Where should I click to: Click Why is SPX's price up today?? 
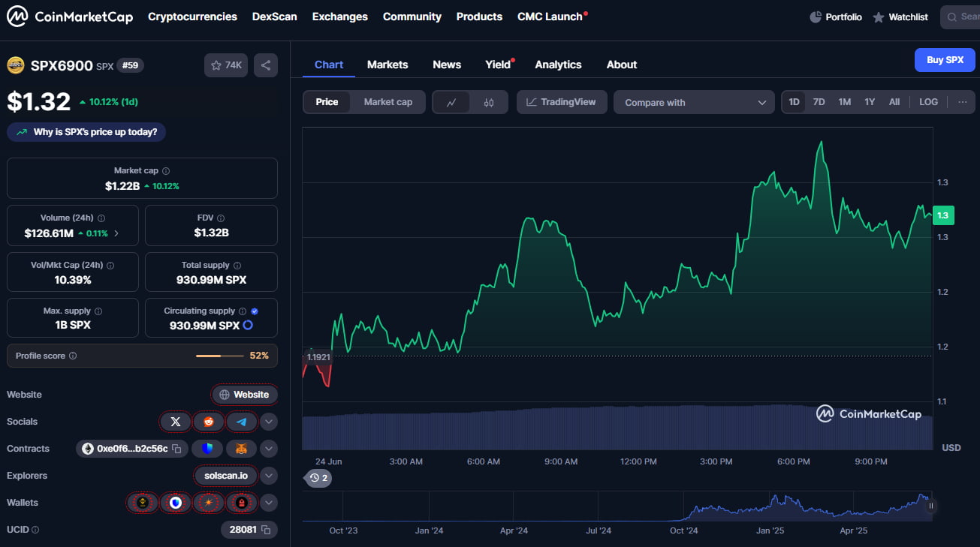[x=86, y=132]
